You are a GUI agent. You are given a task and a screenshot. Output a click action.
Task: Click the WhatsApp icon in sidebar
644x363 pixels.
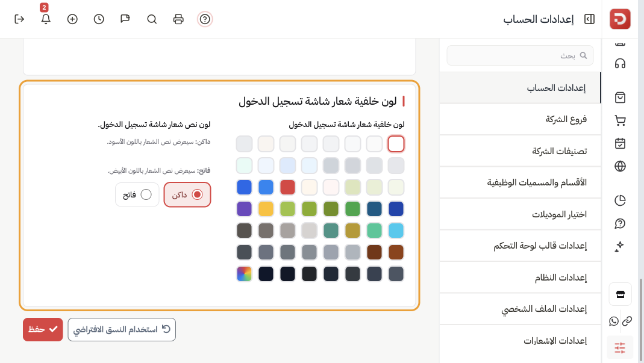(x=614, y=321)
